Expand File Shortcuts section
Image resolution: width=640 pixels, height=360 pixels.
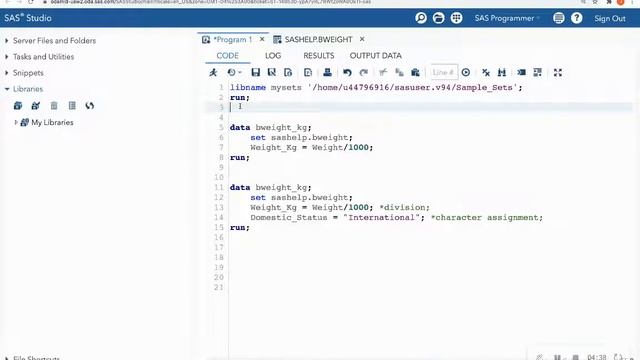[7, 358]
